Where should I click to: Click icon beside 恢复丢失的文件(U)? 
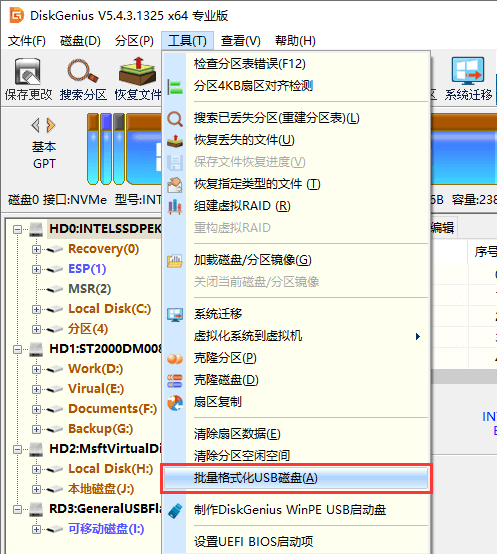(175, 141)
